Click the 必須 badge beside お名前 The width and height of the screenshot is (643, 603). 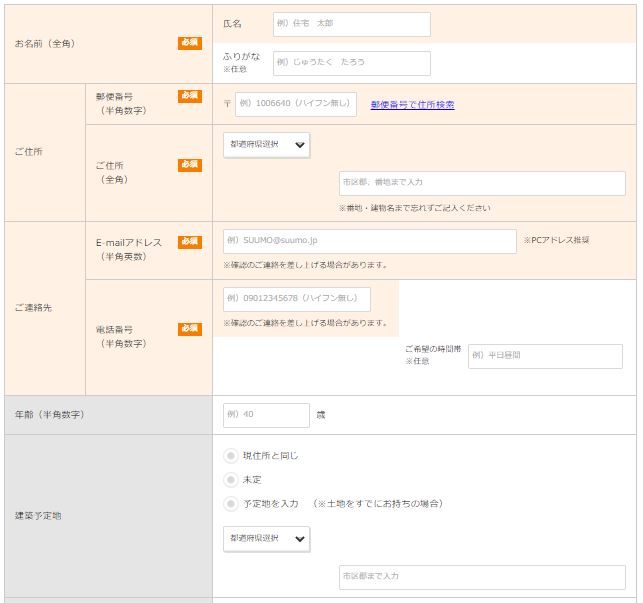click(x=190, y=43)
